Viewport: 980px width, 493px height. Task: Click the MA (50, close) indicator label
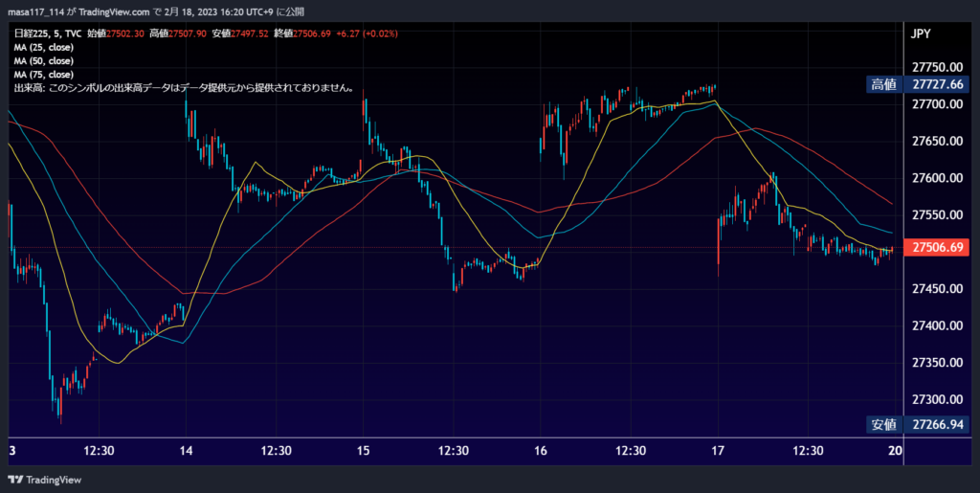click(44, 61)
